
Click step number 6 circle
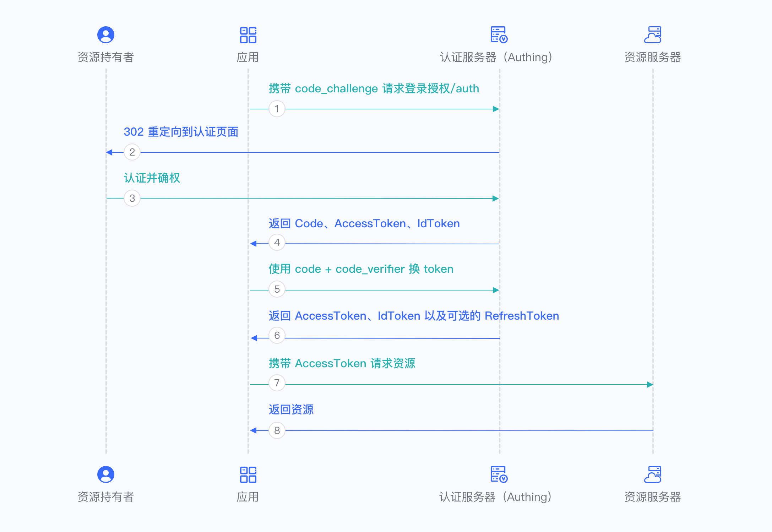[277, 335]
